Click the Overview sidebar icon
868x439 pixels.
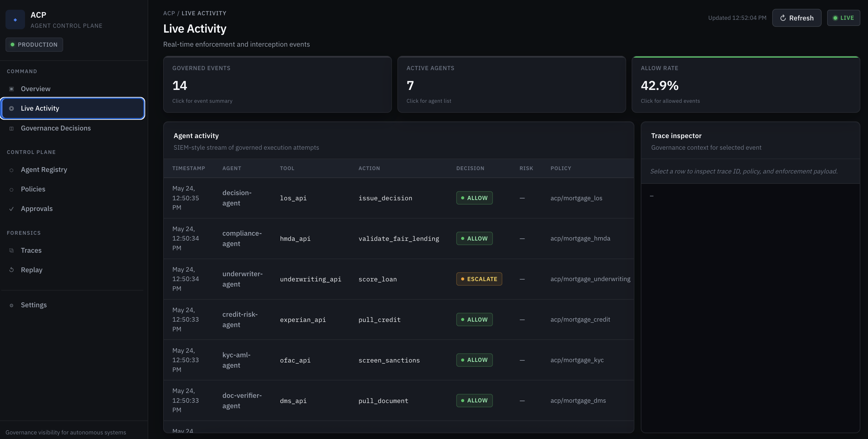click(12, 89)
